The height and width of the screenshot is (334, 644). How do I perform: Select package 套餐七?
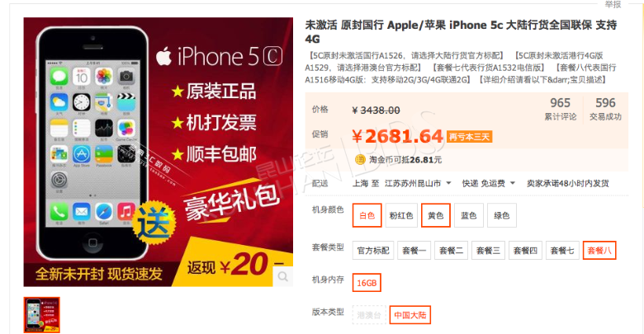(562, 251)
